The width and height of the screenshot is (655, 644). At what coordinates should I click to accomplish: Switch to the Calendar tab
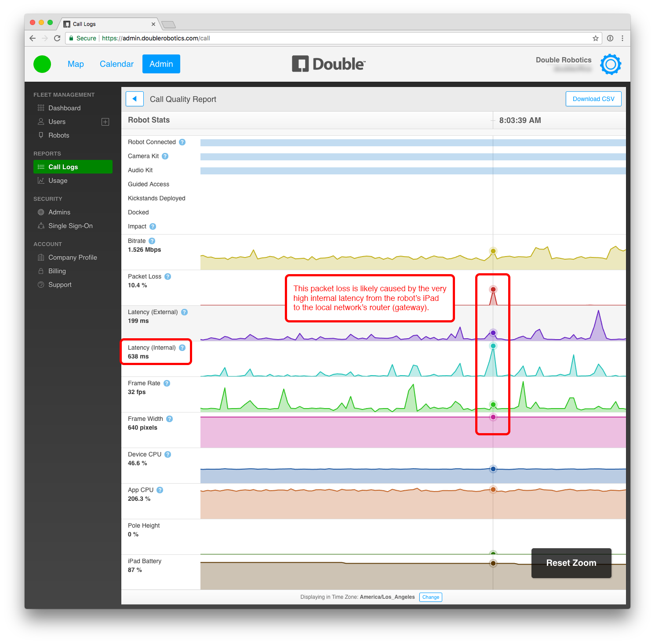116,64
